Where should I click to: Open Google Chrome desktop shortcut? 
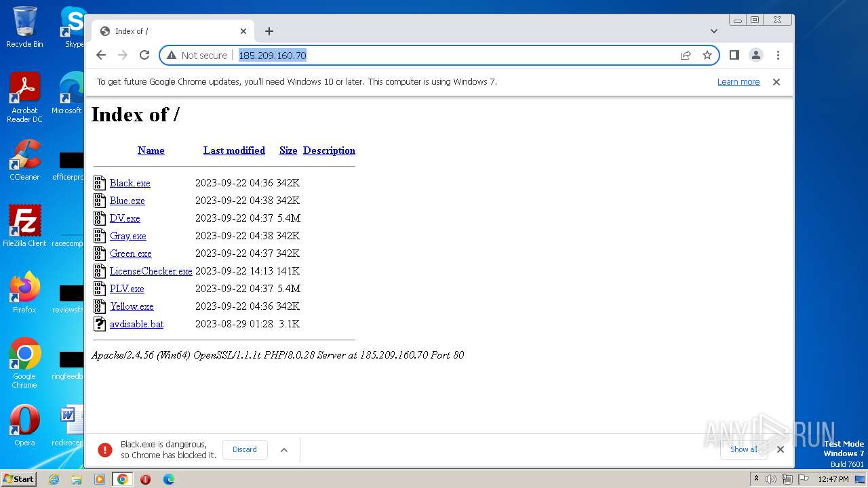pyautogui.click(x=24, y=363)
